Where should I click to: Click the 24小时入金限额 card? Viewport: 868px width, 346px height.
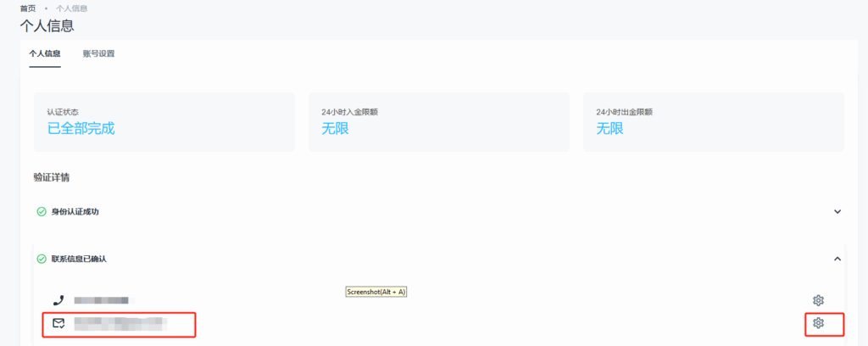click(x=438, y=122)
